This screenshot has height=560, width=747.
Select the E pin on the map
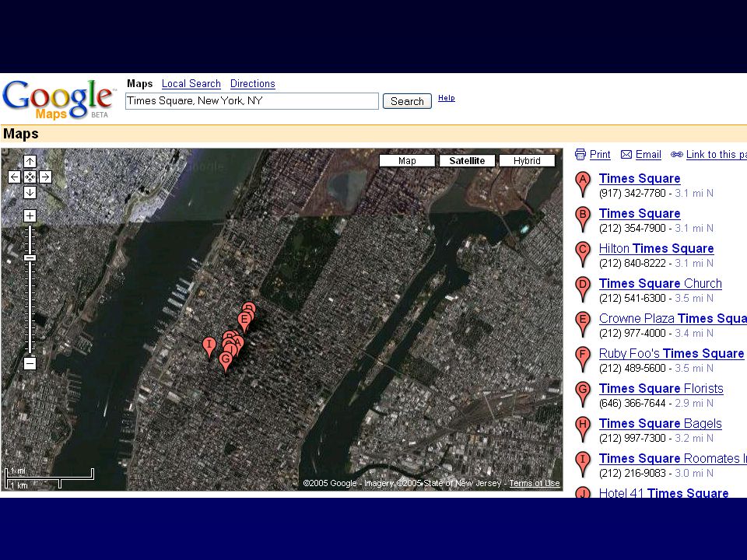[244, 320]
